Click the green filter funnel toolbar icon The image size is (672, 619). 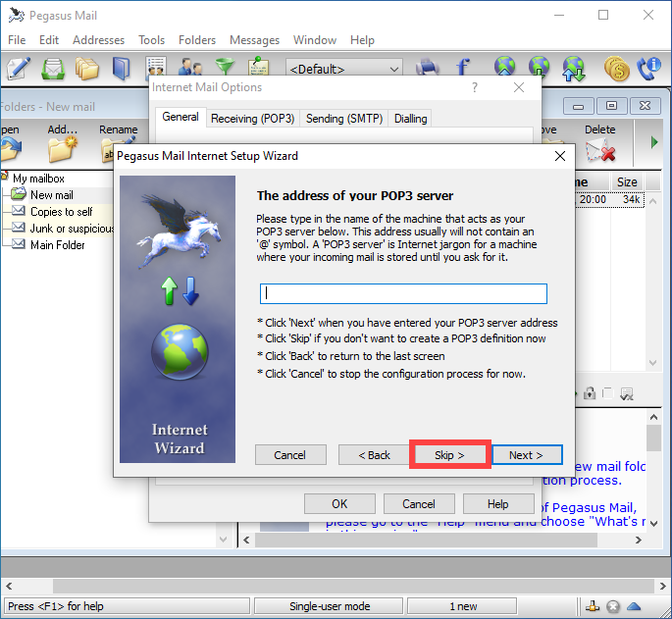tap(226, 69)
